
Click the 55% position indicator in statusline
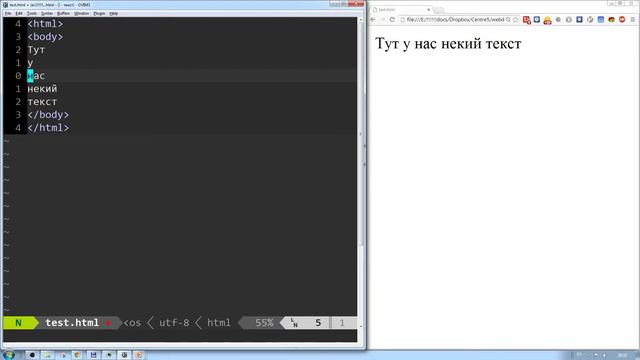coord(264,323)
